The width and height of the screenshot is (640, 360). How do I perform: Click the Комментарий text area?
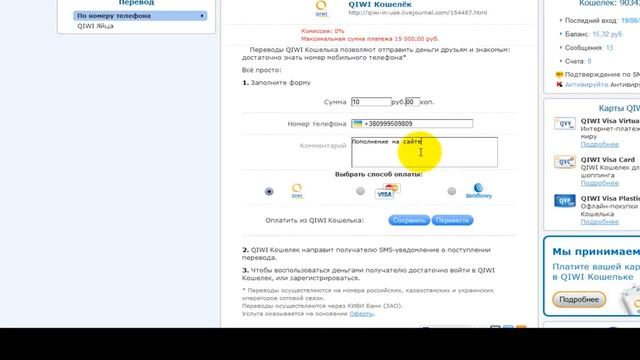coord(424,152)
